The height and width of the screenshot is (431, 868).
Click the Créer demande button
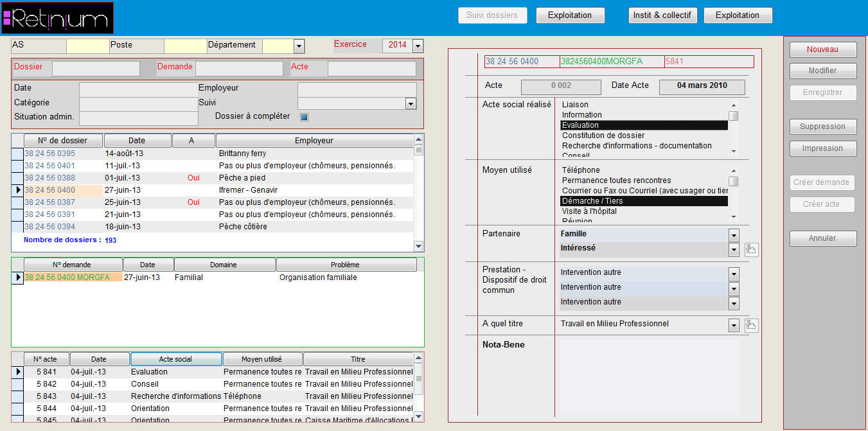pos(822,182)
